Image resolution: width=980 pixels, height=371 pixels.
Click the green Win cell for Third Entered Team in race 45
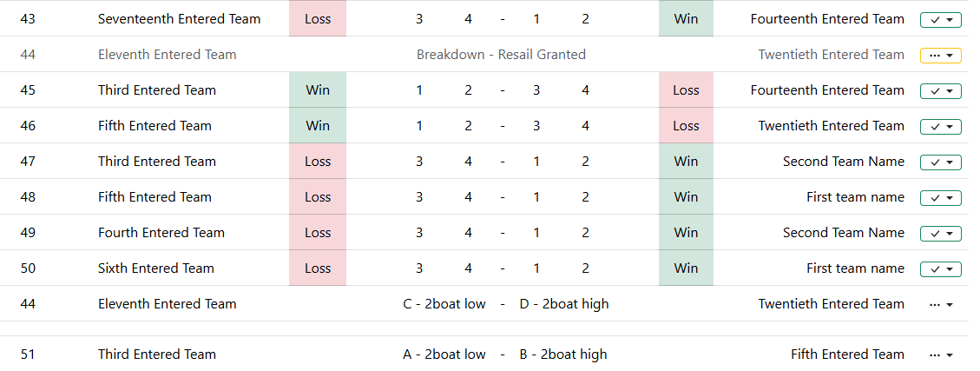click(318, 90)
